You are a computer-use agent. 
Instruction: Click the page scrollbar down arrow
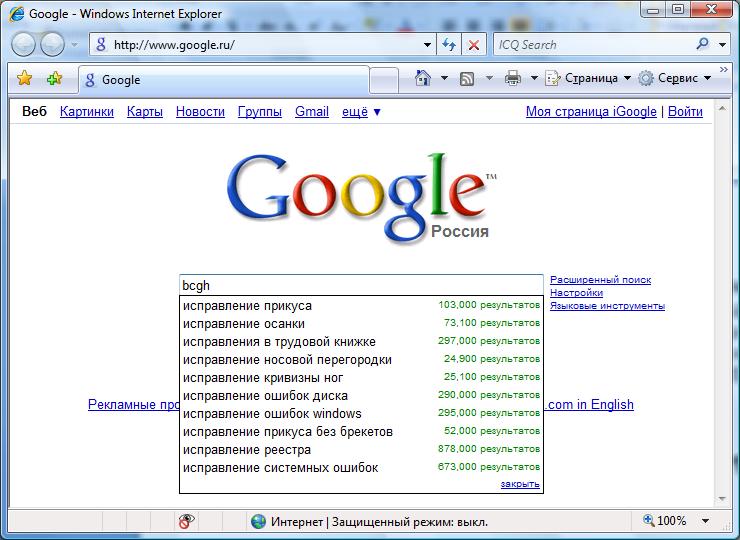click(722, 498)
